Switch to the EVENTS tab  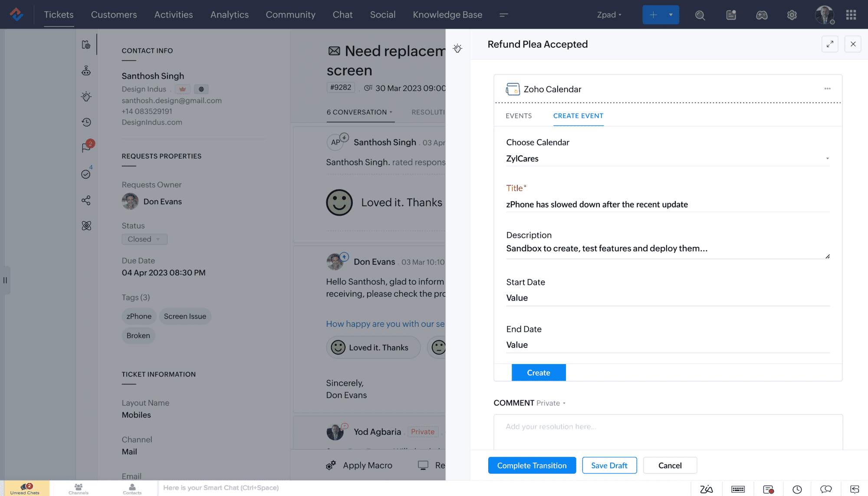tap(518, 116)
